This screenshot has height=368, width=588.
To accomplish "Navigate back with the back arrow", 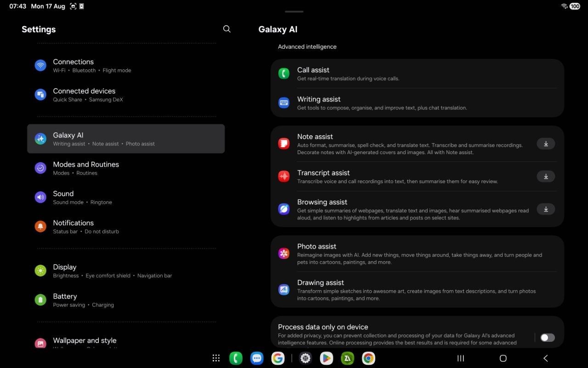I will (x=545, y=358).
